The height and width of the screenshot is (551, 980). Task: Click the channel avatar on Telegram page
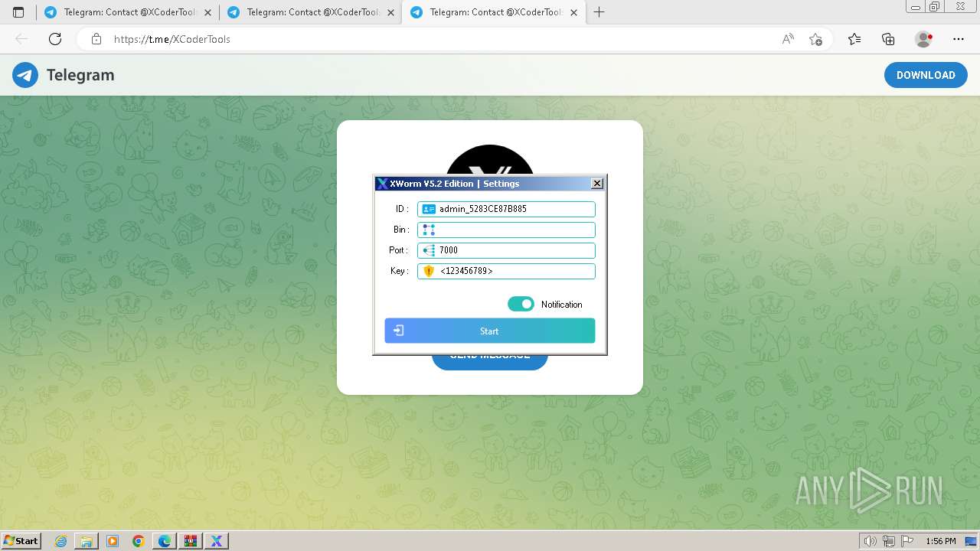pyautogui.click(x=490, y=160)
